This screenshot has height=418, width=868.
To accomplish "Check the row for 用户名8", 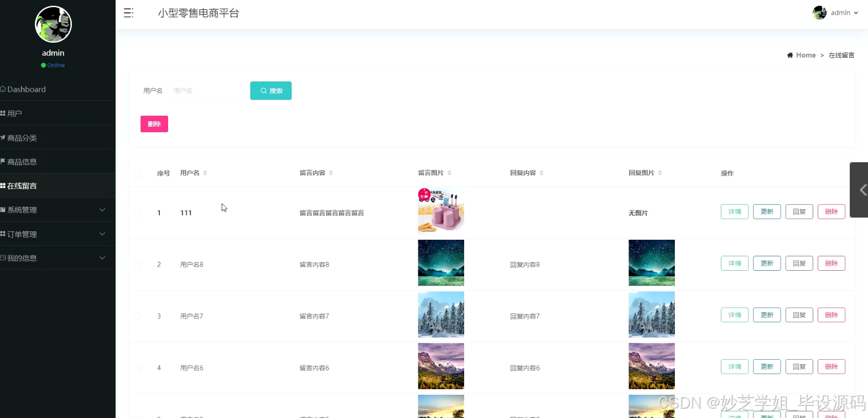I will pos(137,265).
